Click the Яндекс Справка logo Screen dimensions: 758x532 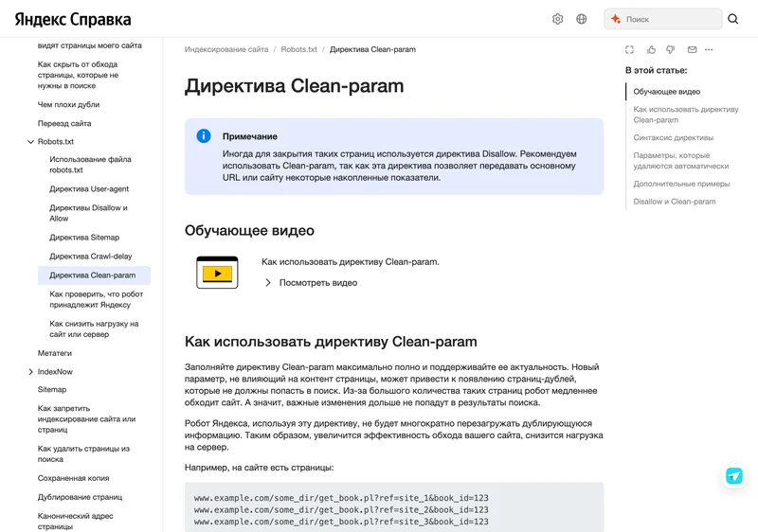tap(73, 19)
